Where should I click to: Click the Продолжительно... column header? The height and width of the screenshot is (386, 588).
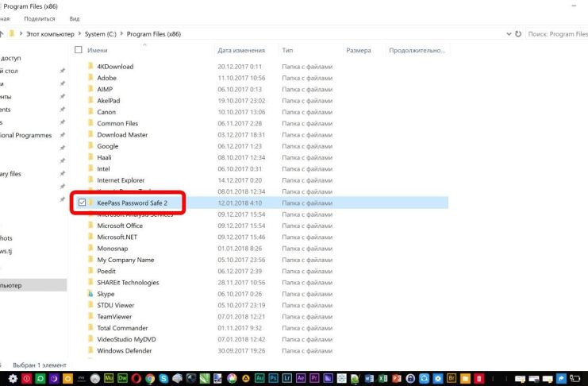(417, 50)
